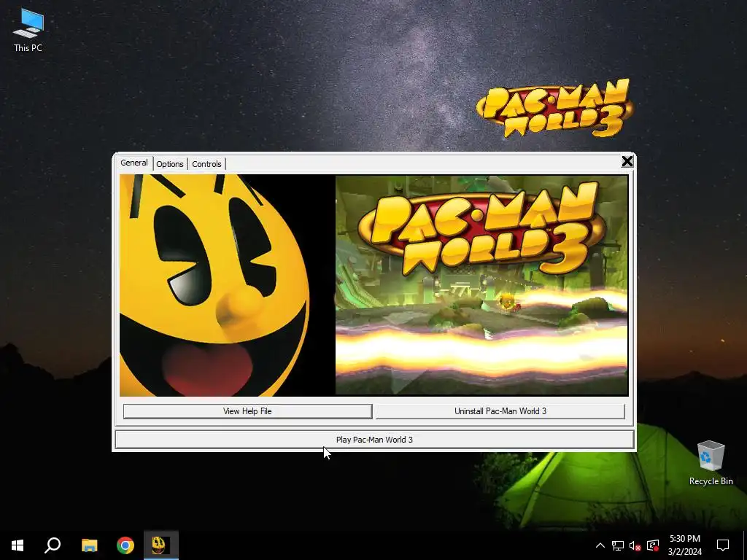Click the muted volume tray icon

click(635, 545)
